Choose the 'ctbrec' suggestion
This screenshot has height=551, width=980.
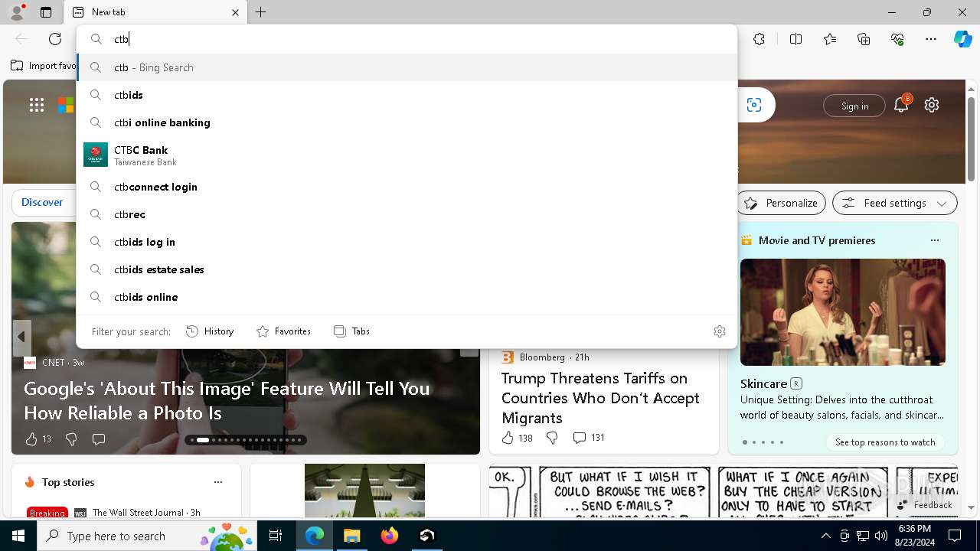[x=407, y=214]
